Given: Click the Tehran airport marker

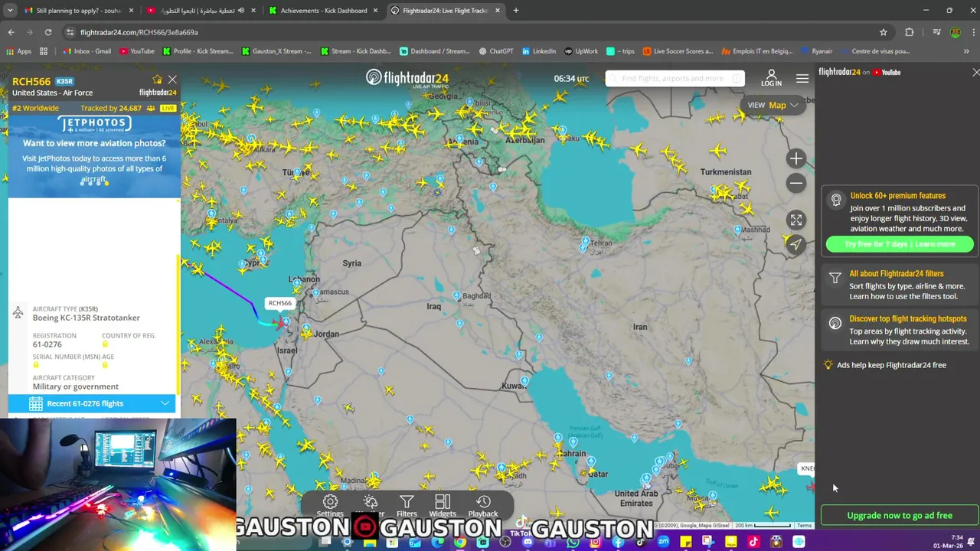Looking at the screenshot, I should click(586, 242).
